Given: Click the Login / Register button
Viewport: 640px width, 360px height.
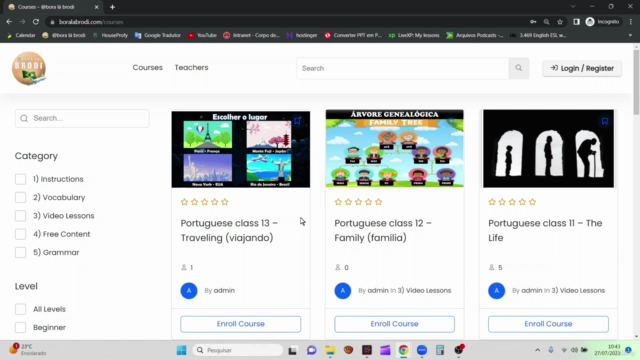Looking at the screenshot, I should coord(582,68).
